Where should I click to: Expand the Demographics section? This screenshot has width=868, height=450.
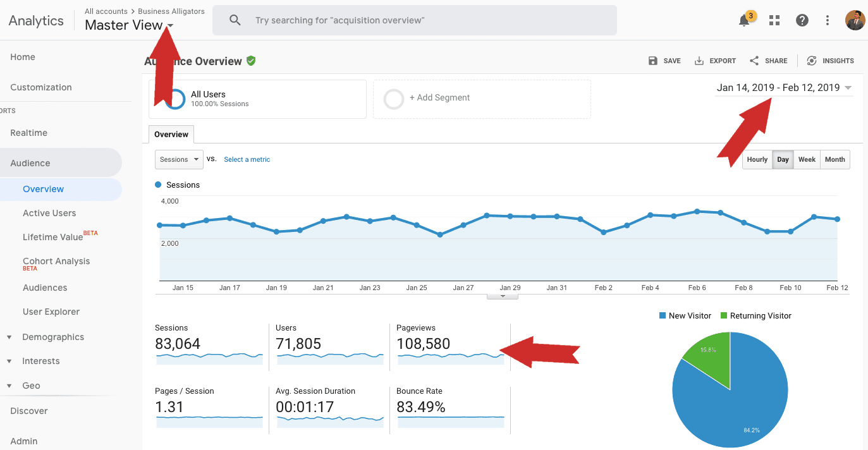pos(53,337)
